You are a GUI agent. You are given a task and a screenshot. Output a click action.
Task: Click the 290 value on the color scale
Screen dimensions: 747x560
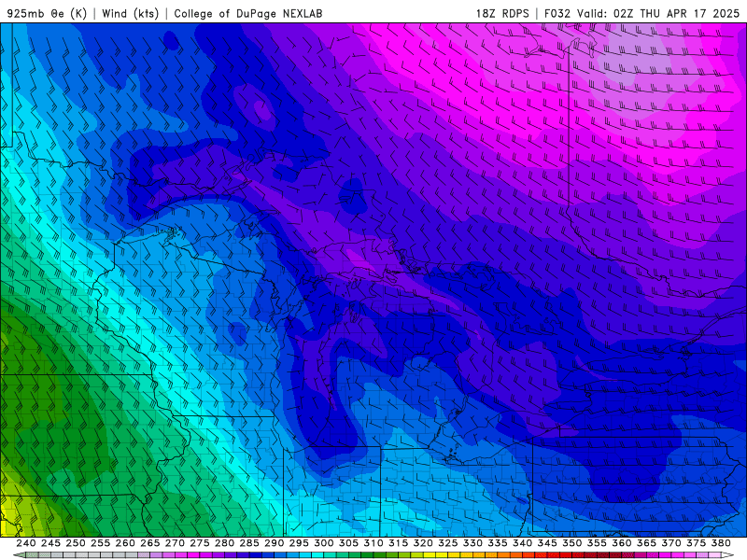274,543
